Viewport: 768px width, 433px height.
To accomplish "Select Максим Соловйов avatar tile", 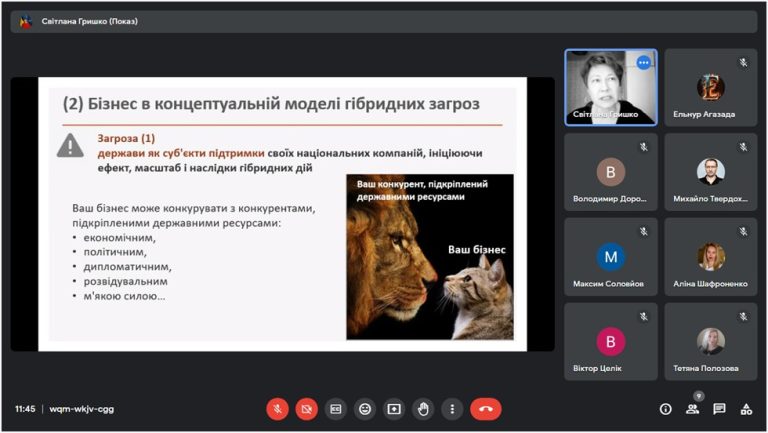I will 611,257.
